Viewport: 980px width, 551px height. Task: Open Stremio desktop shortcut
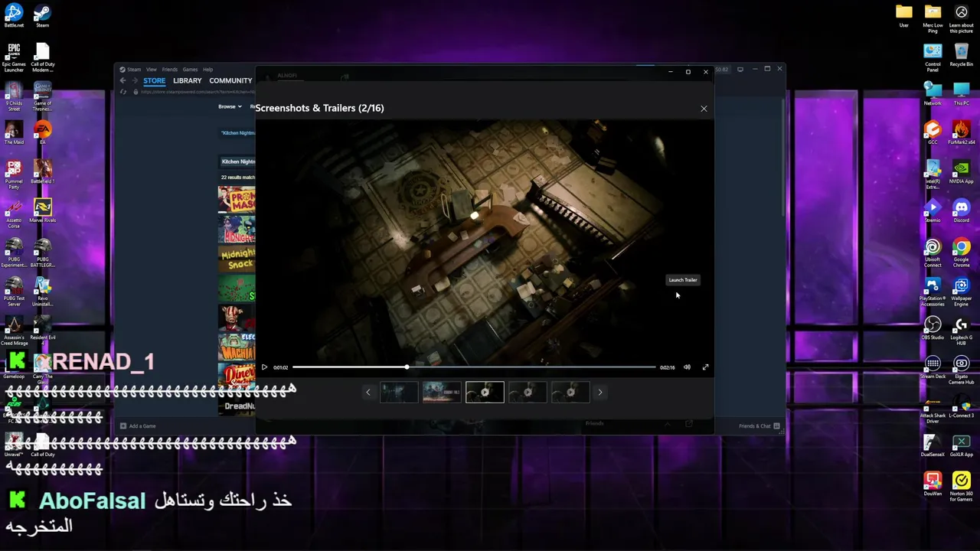point(933,210)
